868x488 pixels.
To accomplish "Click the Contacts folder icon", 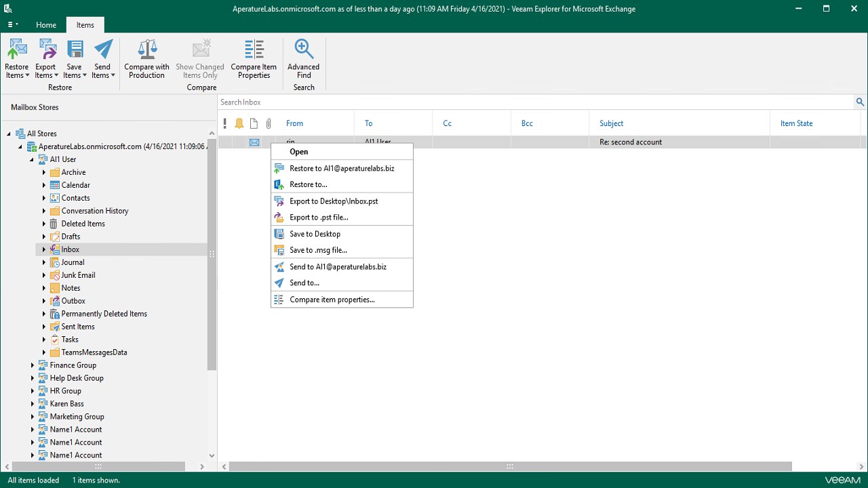I will click(x=55, y=198).
